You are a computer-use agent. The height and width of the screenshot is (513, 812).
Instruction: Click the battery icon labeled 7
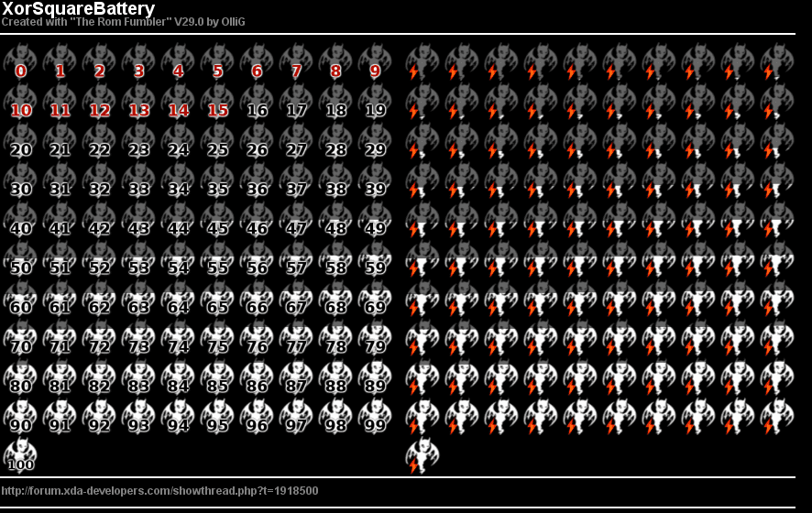(x=296, y=62)
